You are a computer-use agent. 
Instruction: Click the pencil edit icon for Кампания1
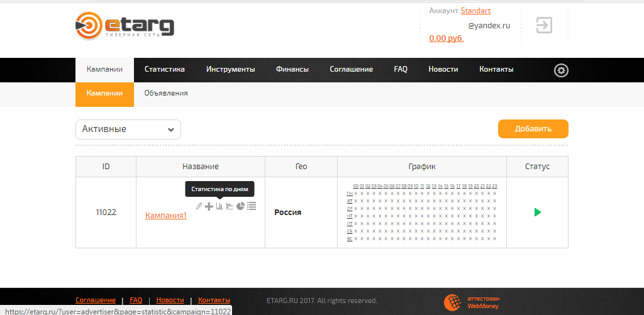[199, 206]
